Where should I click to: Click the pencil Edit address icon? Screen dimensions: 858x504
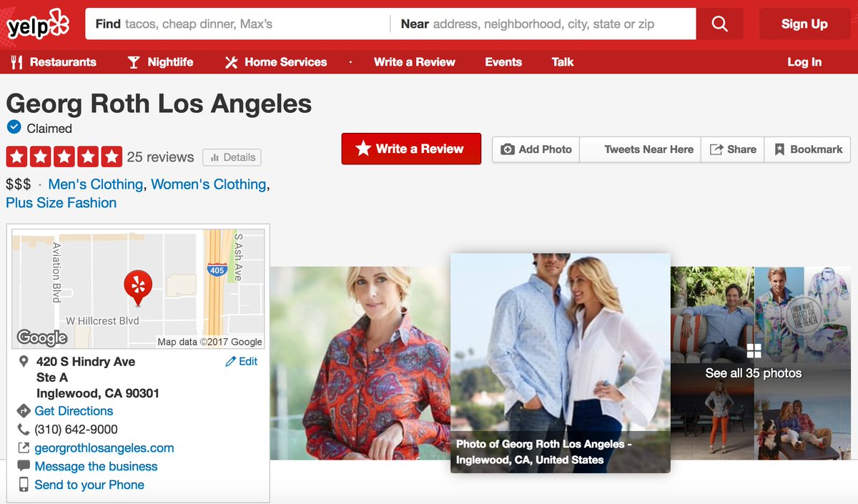pos(230,362)
